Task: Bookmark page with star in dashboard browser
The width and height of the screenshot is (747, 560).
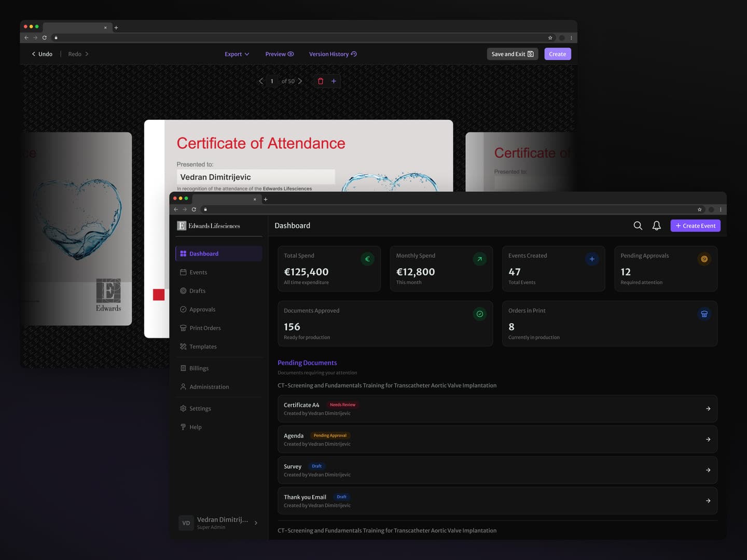Action: click(x=700, y=209)
